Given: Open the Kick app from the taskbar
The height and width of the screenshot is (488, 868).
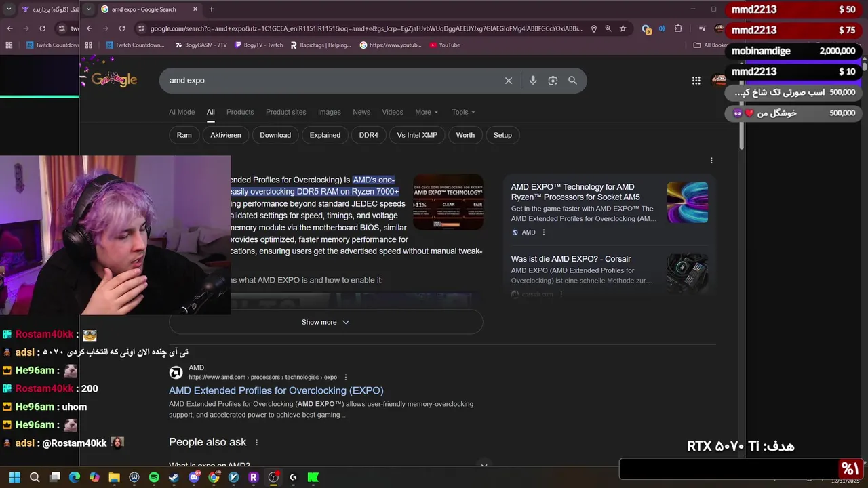Looking at the screenshot, I should 313,477.
